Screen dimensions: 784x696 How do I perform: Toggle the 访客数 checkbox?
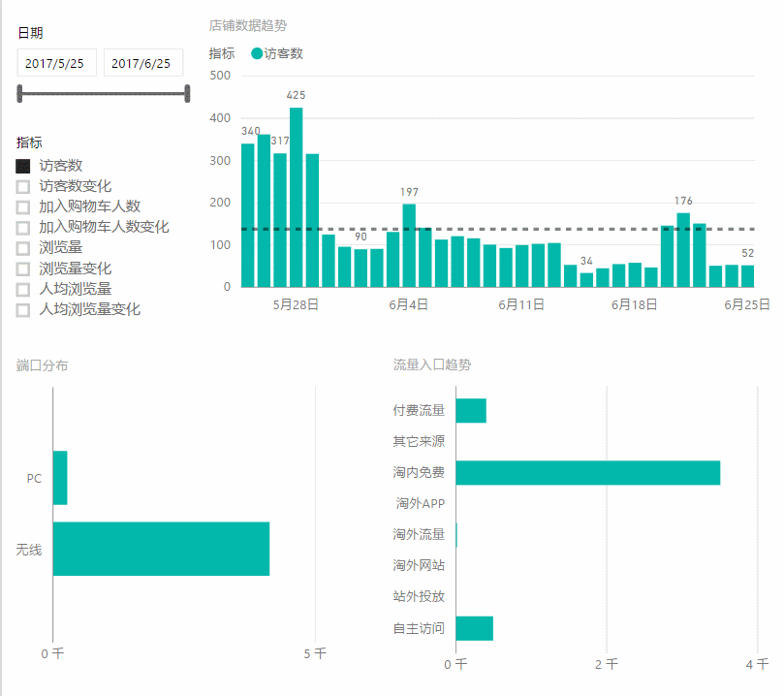[x=23, y=166]
